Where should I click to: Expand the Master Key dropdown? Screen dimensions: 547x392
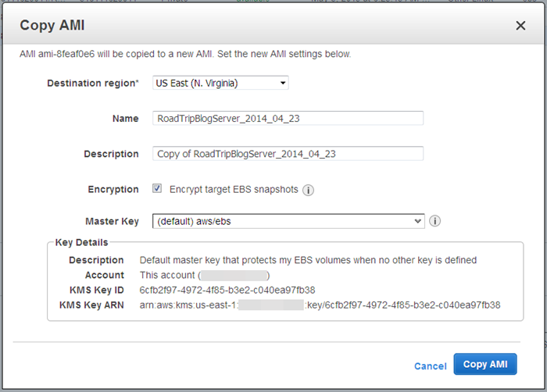click(288, 221)
